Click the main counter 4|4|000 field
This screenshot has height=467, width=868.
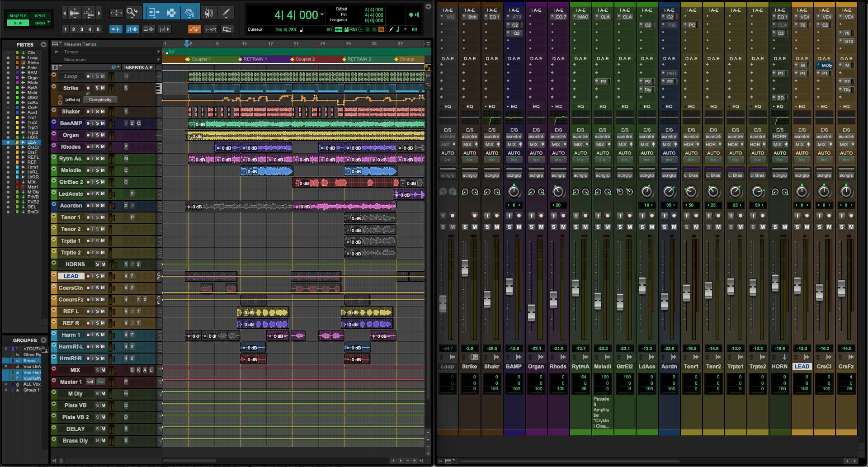click(x=296, y=15)
